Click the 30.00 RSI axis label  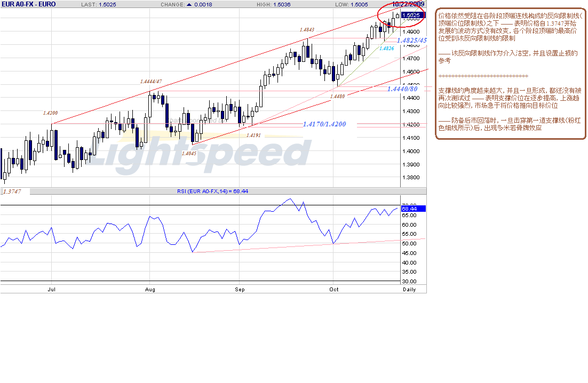tap(409, 282)
